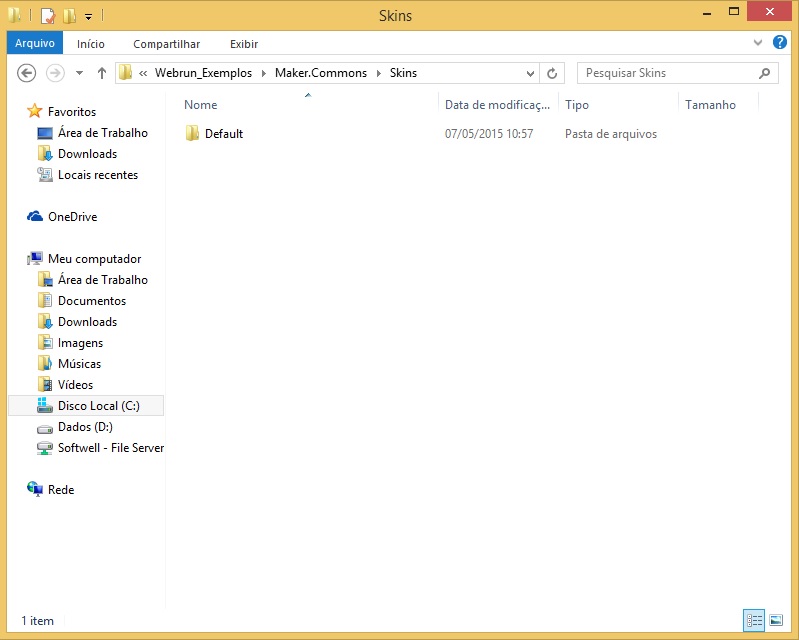This screenshot has height=640, width=799.
Task: Open the Customize Quick Access Toolbar dropdown
Action: 88,17
